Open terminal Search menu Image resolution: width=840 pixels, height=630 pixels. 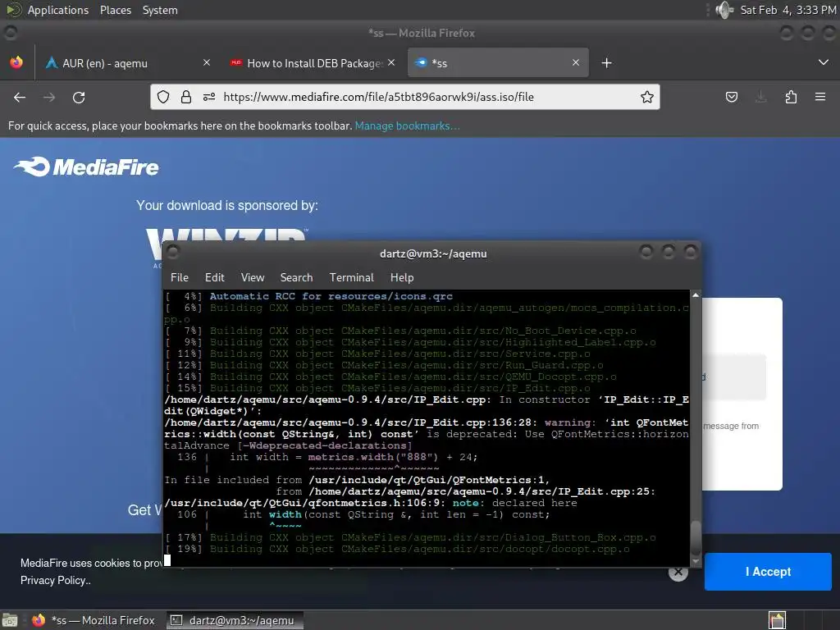(296, 277)
